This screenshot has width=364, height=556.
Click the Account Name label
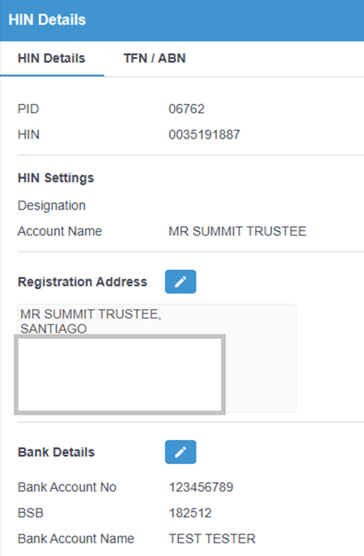tap(60, 231)
